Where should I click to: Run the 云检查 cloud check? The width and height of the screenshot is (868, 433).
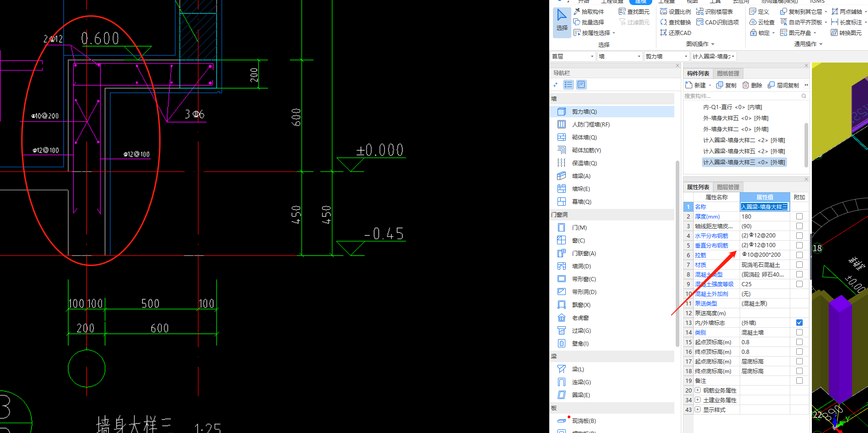(x=762, y=22)
